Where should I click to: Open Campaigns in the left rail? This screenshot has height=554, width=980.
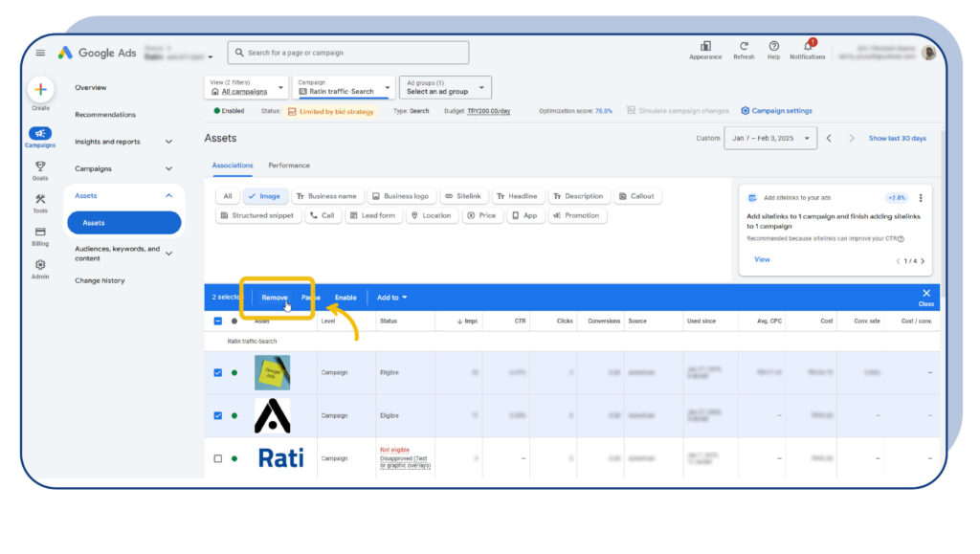tap(40, 137)
